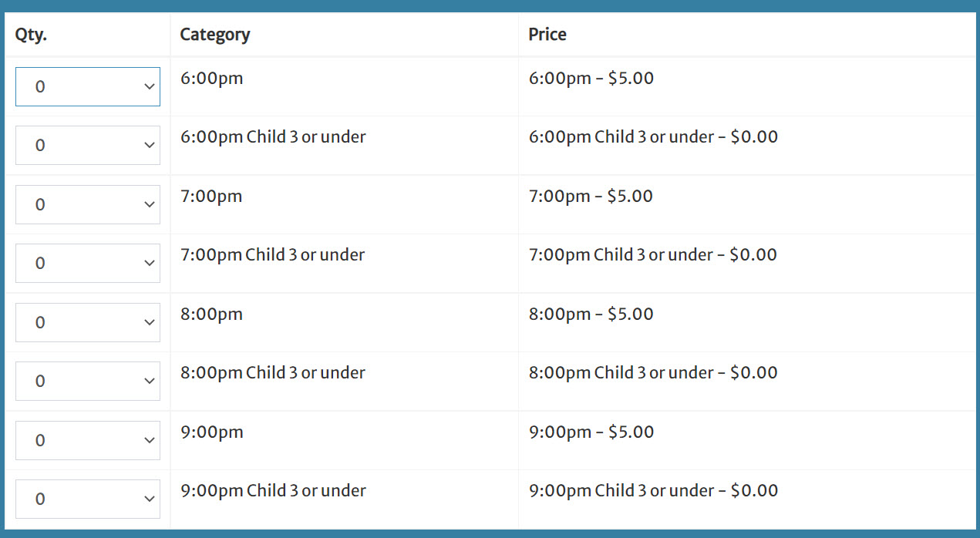
Task: Select the 9:00pm Child 3 or under category label
Action: (274, 491)
